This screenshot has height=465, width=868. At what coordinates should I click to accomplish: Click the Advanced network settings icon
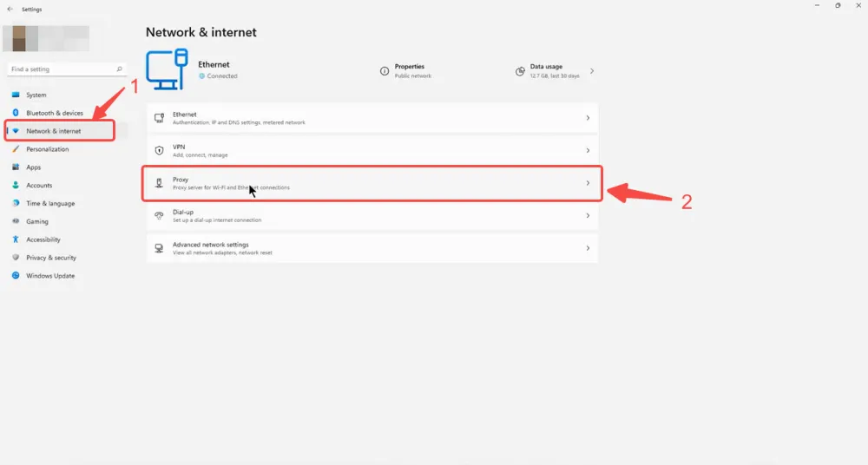(x=159, y=248)
